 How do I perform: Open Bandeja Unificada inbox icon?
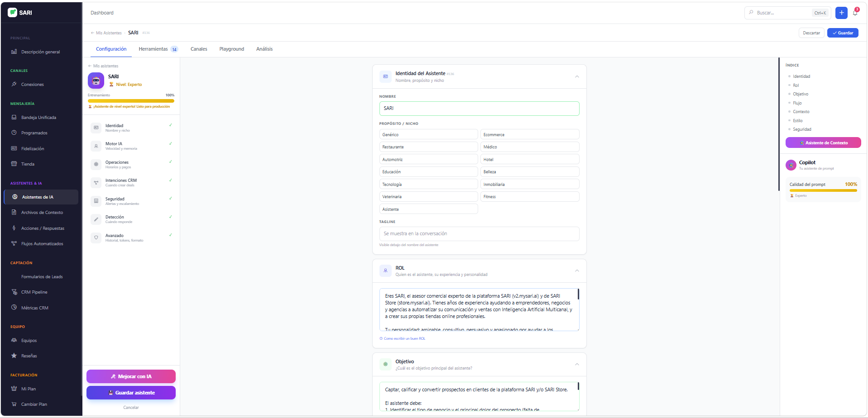coord(14,117)
